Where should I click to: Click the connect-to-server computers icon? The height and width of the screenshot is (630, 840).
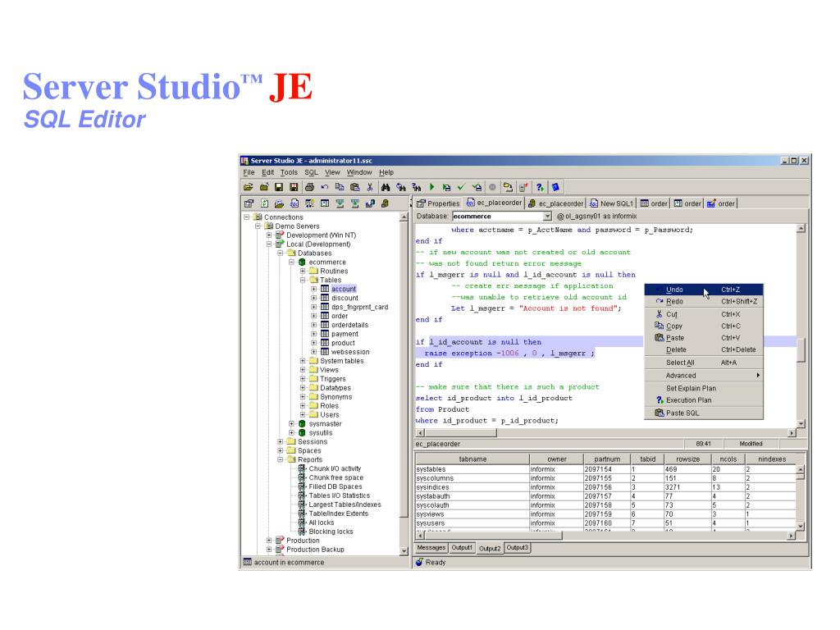tap(508, 188)
